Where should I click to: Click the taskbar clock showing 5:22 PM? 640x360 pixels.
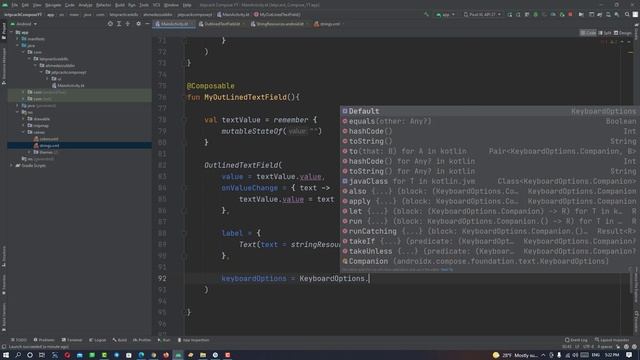click(x=612, y=355)
